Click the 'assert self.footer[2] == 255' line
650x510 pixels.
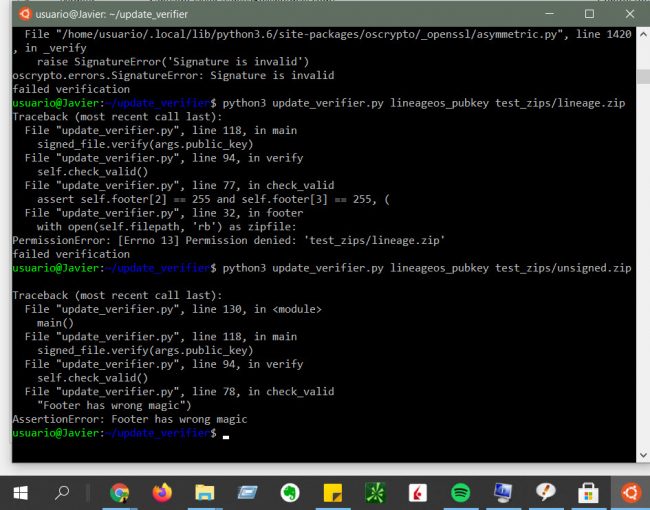pos(213,199)
